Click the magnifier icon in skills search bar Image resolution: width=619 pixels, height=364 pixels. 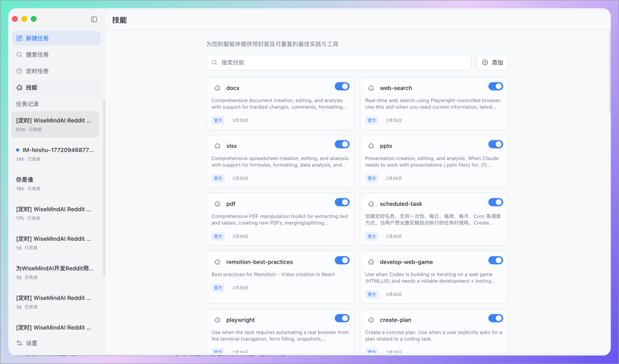(214, 62)
